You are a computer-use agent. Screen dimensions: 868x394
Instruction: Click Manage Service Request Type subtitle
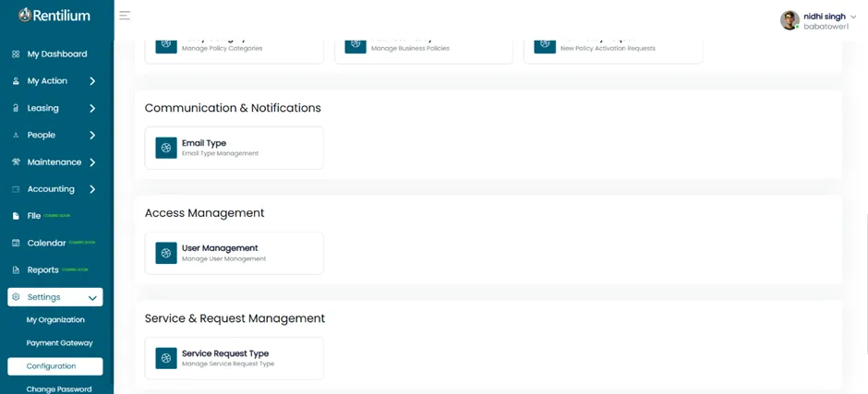click(227, 364)
